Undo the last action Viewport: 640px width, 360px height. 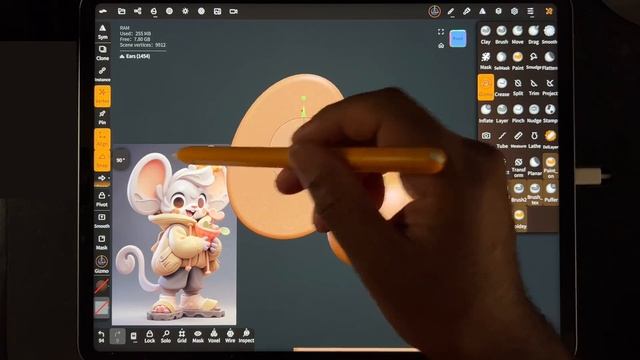point(101,336)
